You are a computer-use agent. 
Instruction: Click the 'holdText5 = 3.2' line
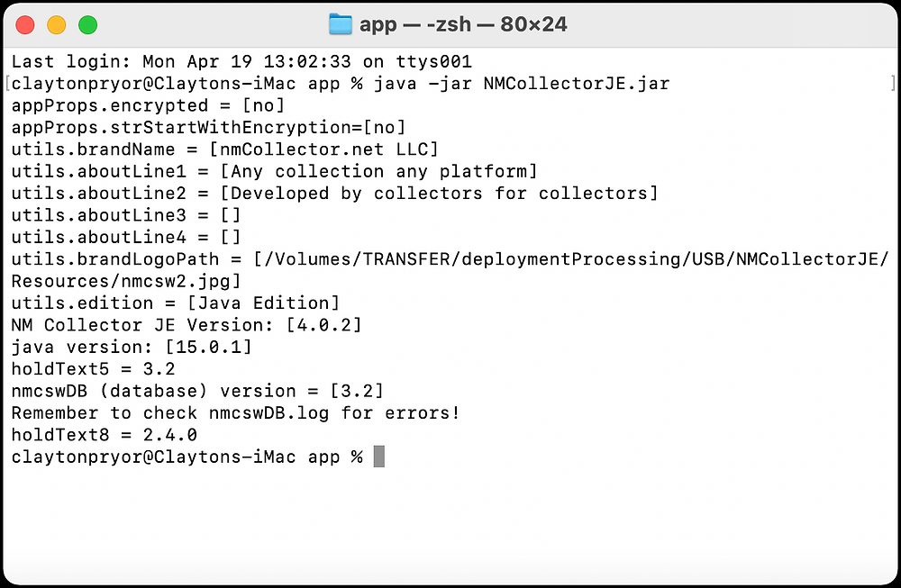tap(93, 368)
